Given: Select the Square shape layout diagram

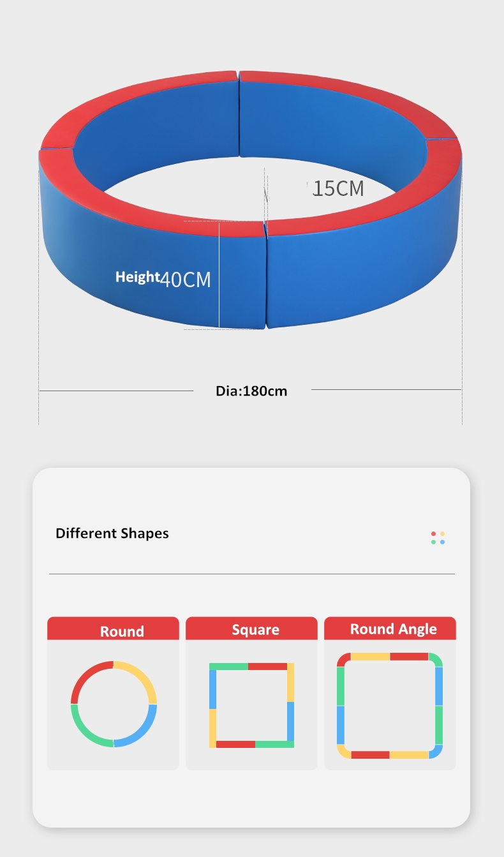Looking at the screenshot, I should (x=251, y=705).
